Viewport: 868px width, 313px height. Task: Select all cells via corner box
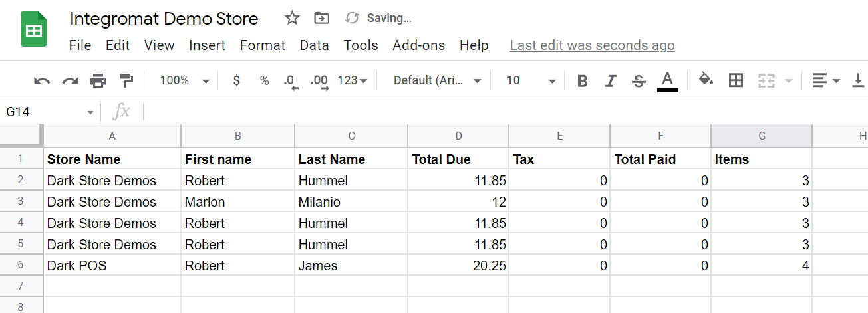[x=22, y=136]
